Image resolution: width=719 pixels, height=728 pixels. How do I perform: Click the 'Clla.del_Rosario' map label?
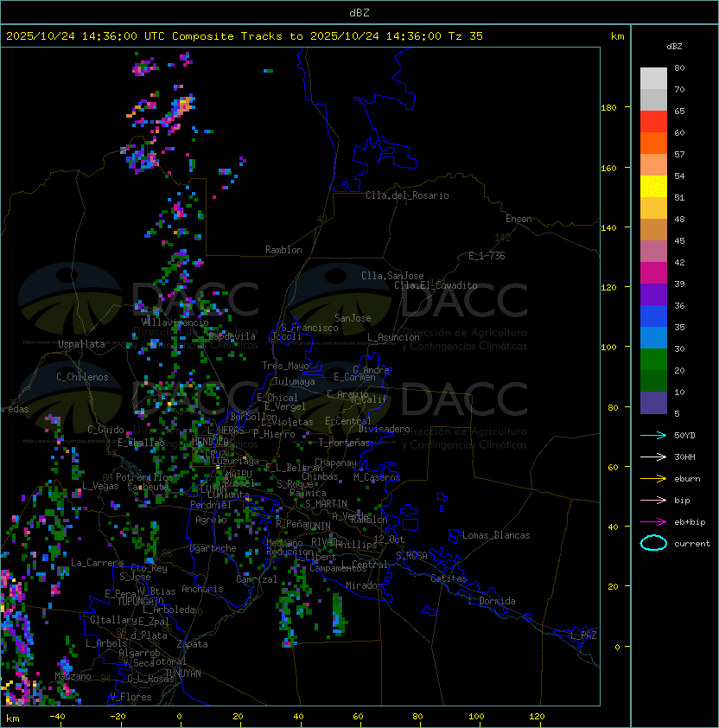[407, 195]
